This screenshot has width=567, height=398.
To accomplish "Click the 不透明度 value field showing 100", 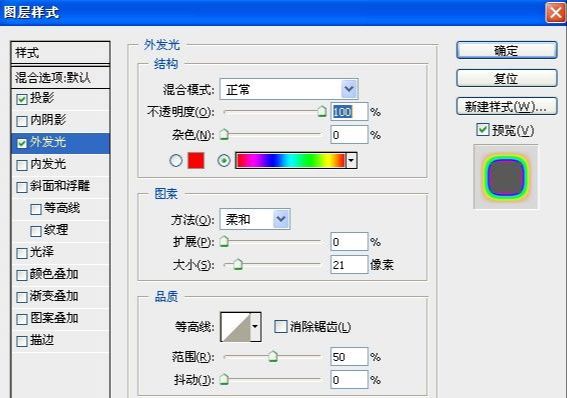I will 349,112.
